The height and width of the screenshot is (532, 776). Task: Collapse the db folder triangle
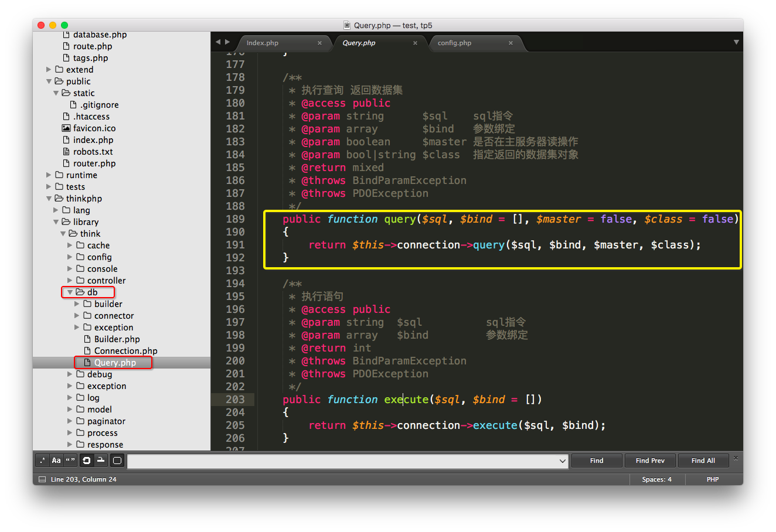coord(70,292)
